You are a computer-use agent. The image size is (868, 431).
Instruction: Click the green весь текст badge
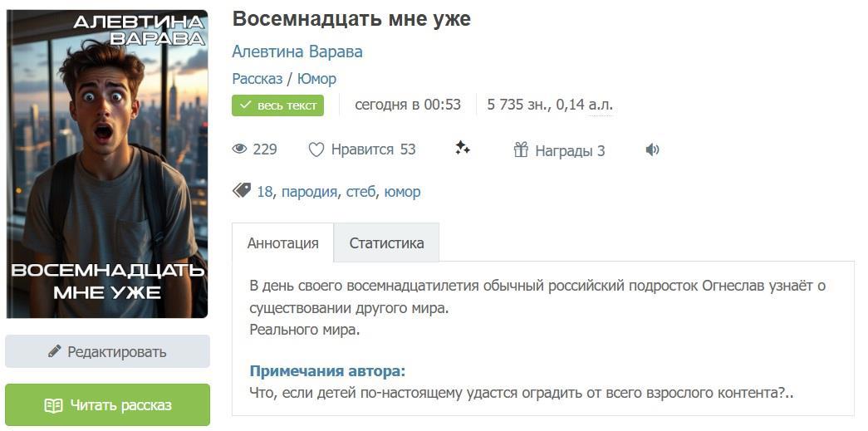(278, 105)
